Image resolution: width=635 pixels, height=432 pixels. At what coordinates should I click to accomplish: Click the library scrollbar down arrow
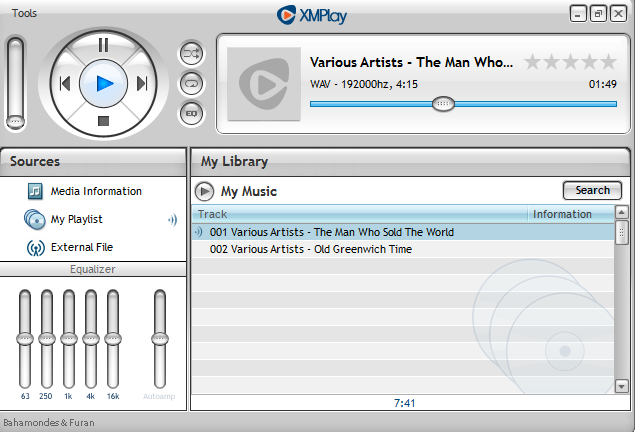(622, 386)
